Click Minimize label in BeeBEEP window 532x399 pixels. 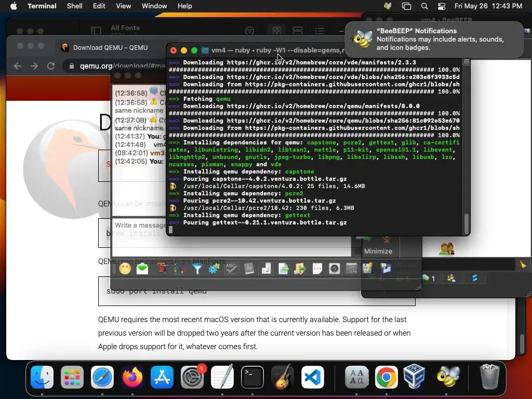pyautogui.click(x=378, y=251)
